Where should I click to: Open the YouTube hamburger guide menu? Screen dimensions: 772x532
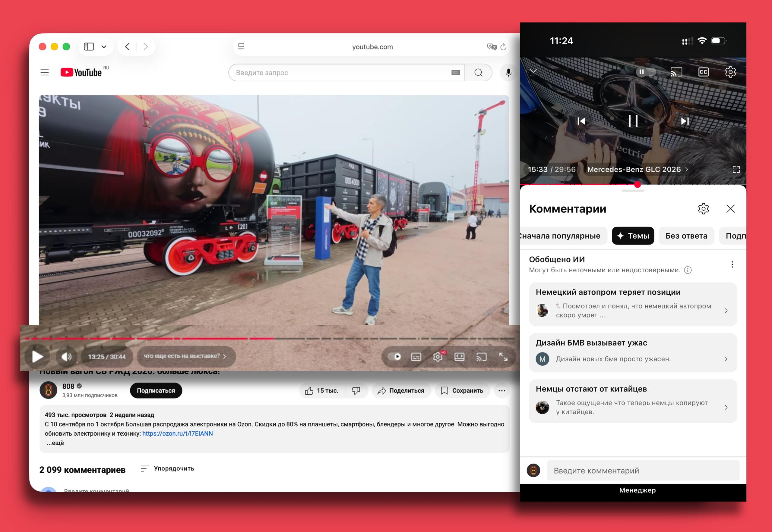[45, 73]
